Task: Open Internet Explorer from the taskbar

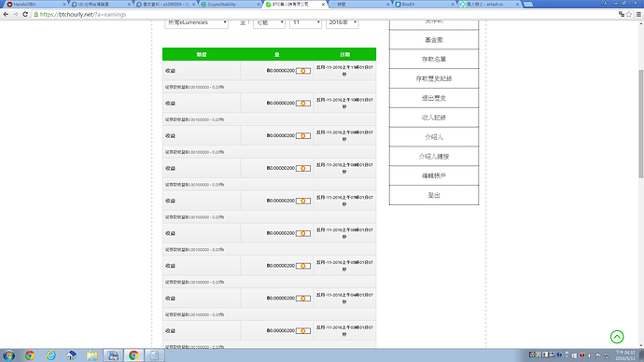Action: (51, 355)
